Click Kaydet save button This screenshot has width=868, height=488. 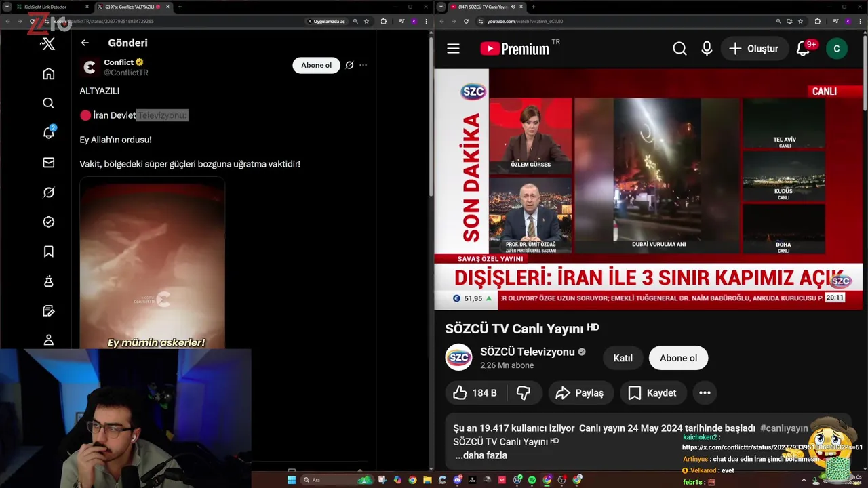tap(652, 392)
